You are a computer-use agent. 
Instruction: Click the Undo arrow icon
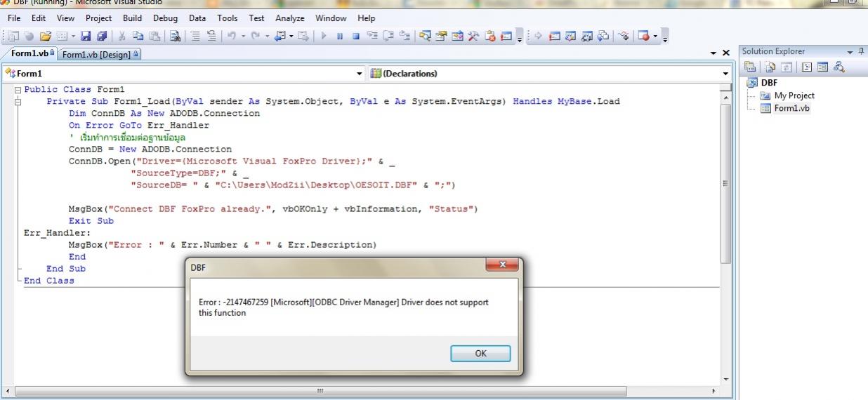click(x=230, y=35)
